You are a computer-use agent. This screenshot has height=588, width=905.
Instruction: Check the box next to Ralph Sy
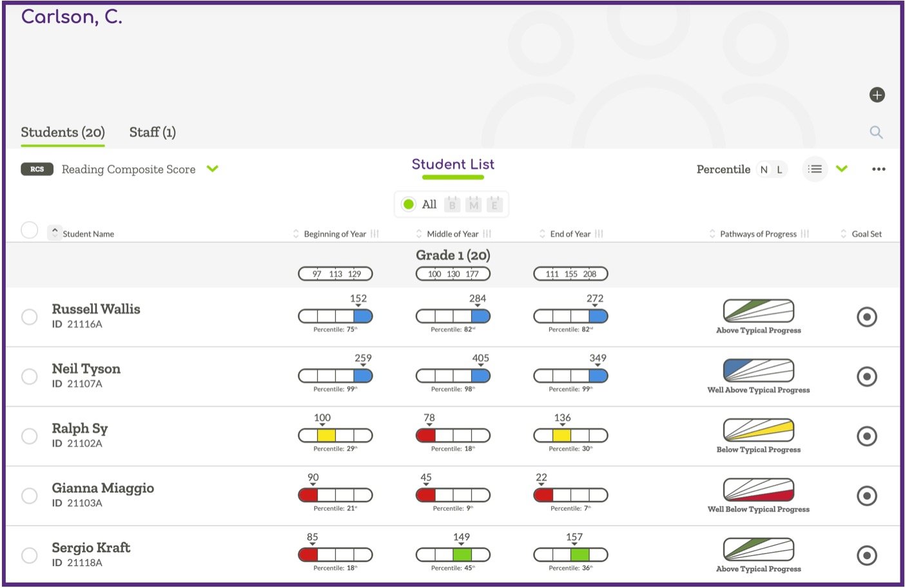point(30,436)
